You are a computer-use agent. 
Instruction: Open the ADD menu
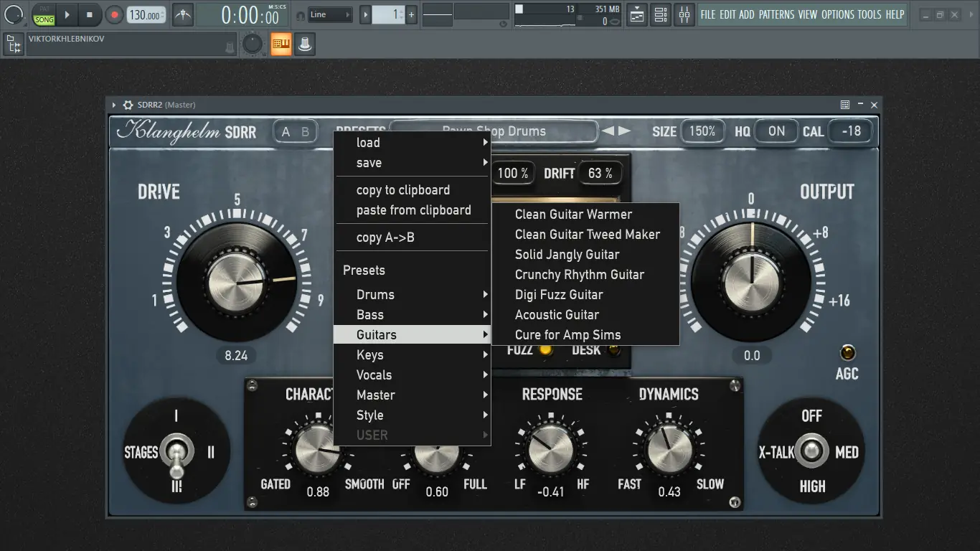point(747,14)
